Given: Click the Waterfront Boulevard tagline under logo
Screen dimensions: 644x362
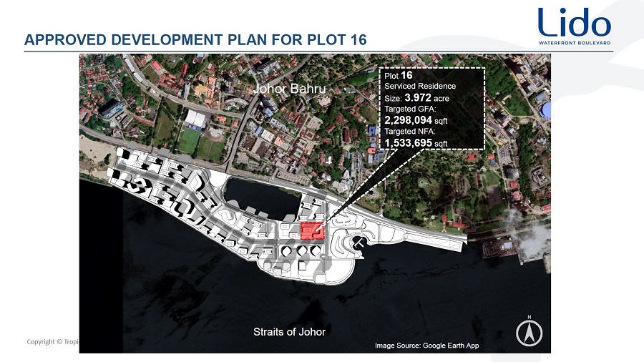Looking at the screenshot, I should 575,42.
